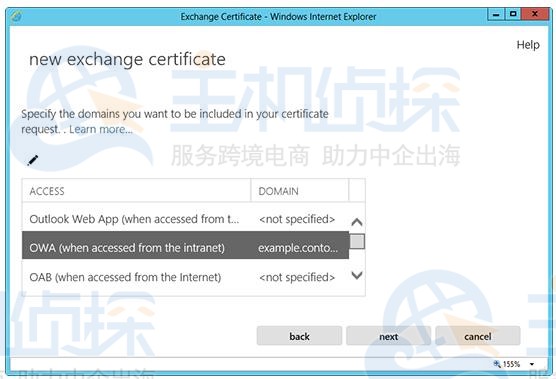Minimize the Exchange Certificate window

point(496,15)
